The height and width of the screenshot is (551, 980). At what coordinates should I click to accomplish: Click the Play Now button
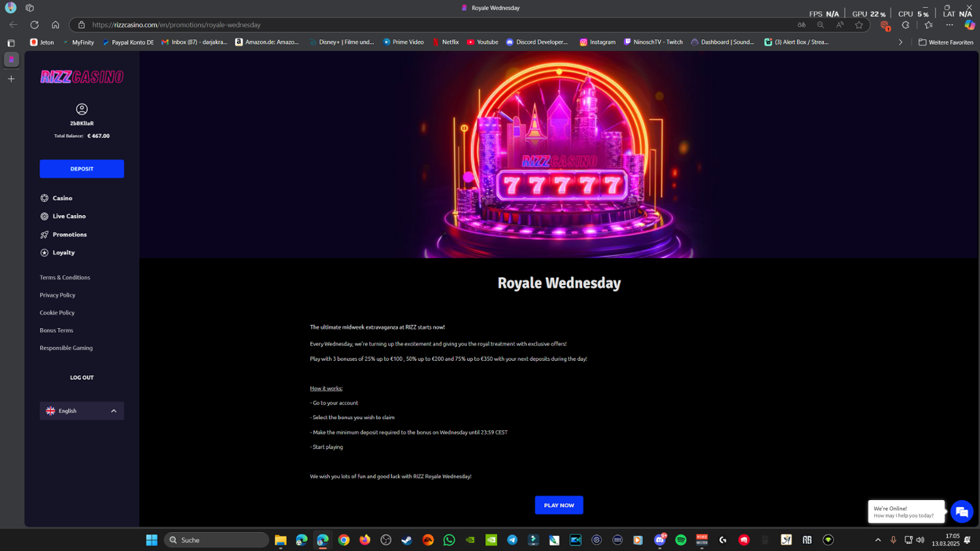559,505
